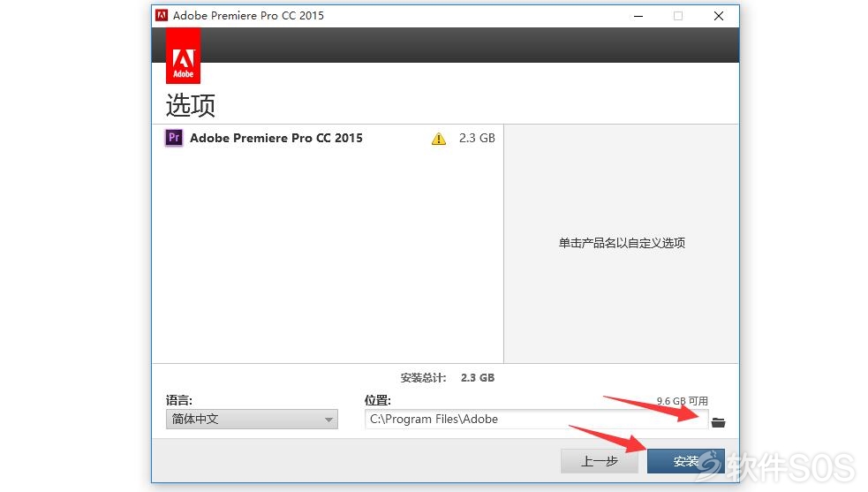Image resolution: width=868 pixels, height=492 pixels.
Task: Open the 简体中文 language dropdown
Action: [x=252, y=419]
